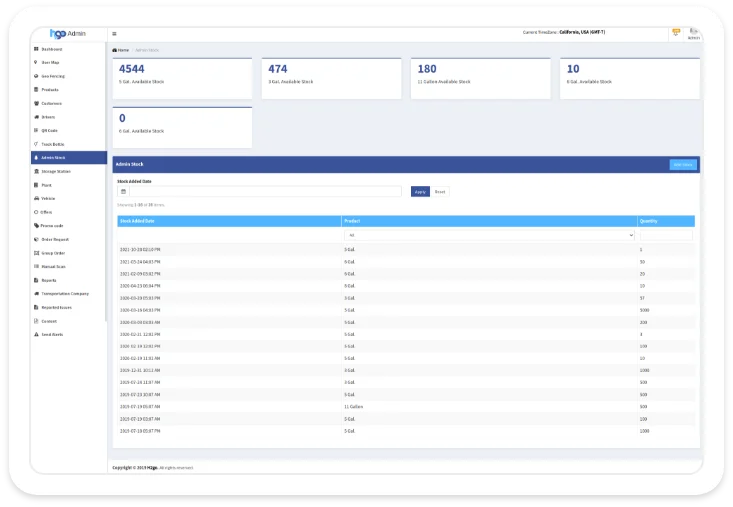
Task: Click the 2021-02-09 row date
Action: [140, 274]
